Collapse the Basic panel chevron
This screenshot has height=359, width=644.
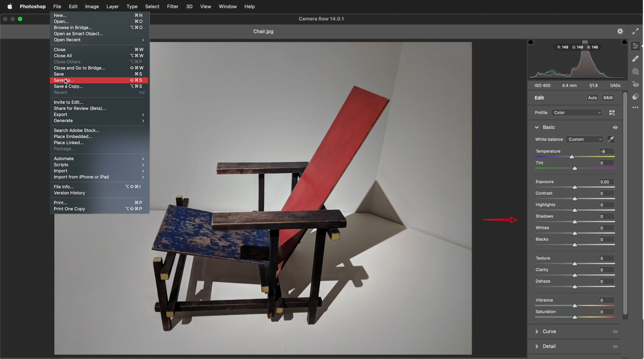click(x=537, y=127)
